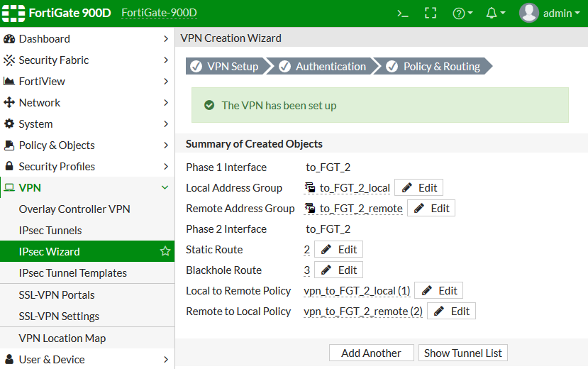Screen dimensions: 588x369
Task: Click the admin user avatar
Action: [x=529, y=13]
